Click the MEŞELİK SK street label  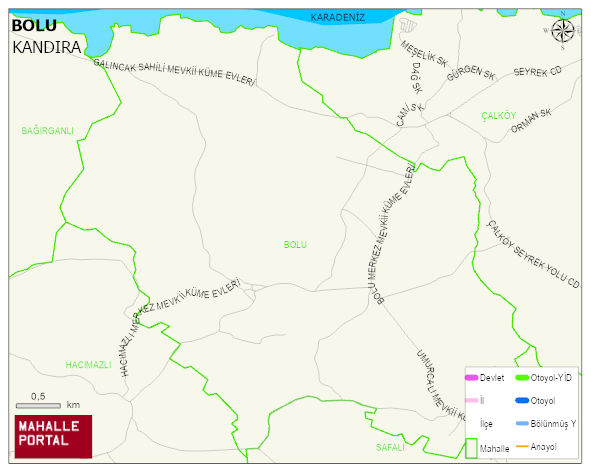tap(424, 54)
